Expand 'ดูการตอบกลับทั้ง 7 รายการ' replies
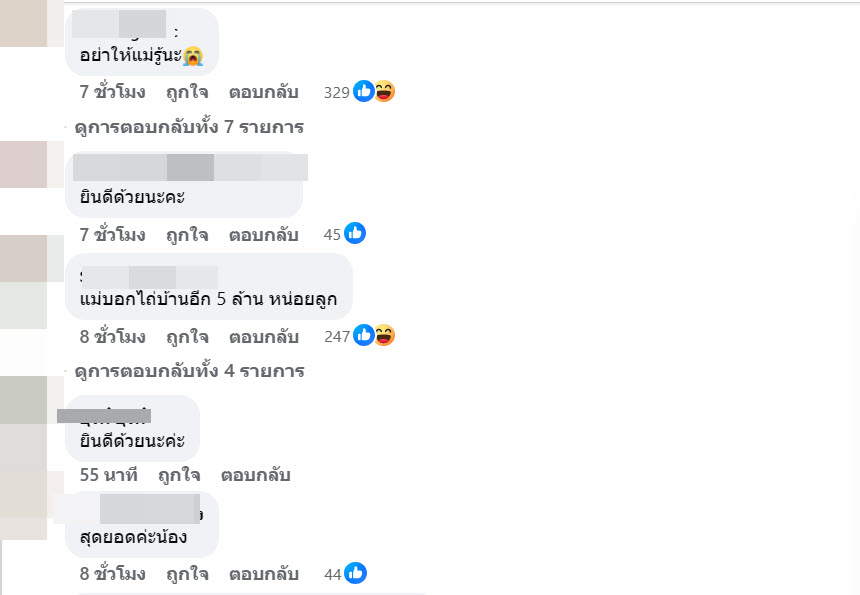This screenshot has height=595, width=860. pos(189,128)
